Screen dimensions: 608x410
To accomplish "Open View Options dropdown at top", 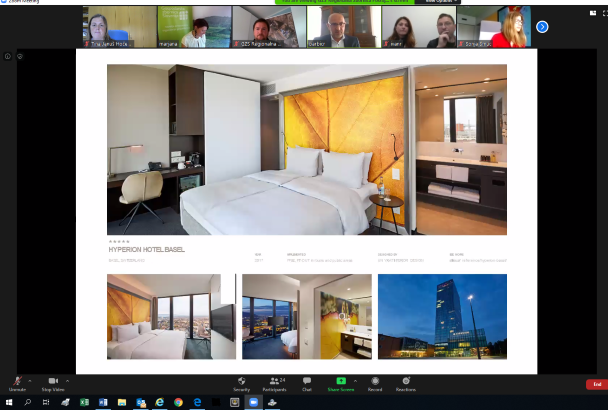I will tap(438, 2).
